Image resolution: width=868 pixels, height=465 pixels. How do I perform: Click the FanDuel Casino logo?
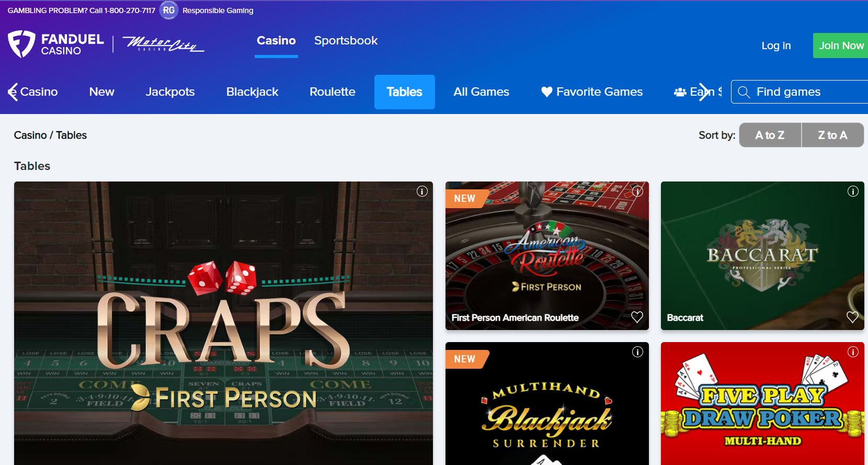coord(56,44)
